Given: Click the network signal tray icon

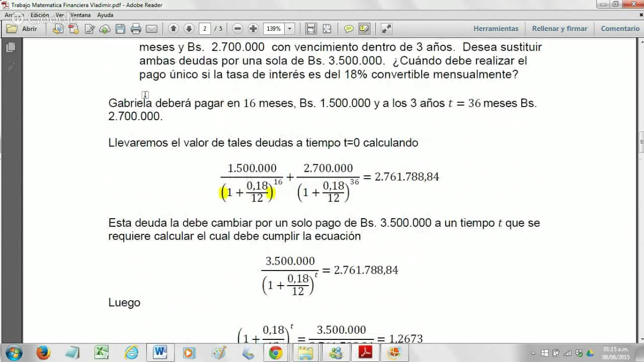Looking at the screenshot, I should point(568,353).
